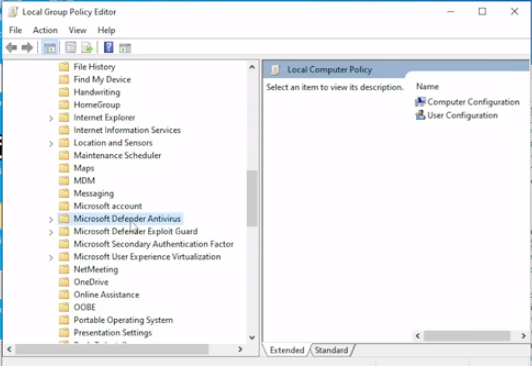Click the NetMeeting folder icon

(x=64, y=269)
